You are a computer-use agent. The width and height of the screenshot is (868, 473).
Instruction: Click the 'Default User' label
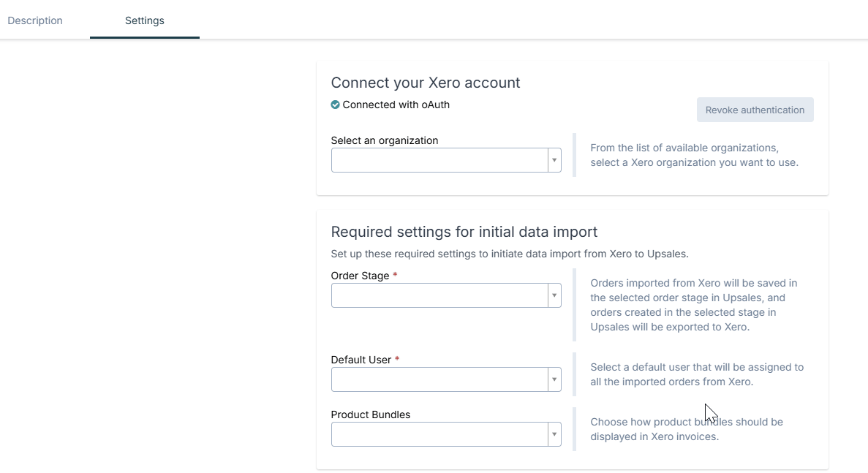coord(361,360)
